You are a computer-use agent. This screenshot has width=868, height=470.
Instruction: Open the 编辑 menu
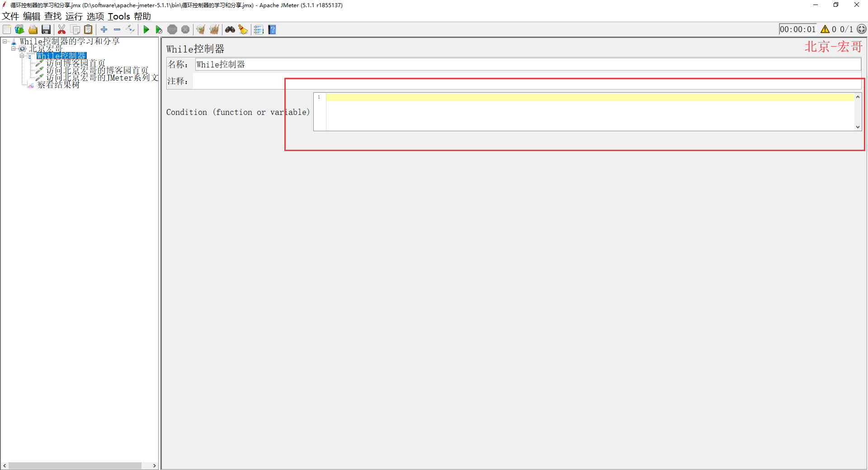(x=32, y=16)
